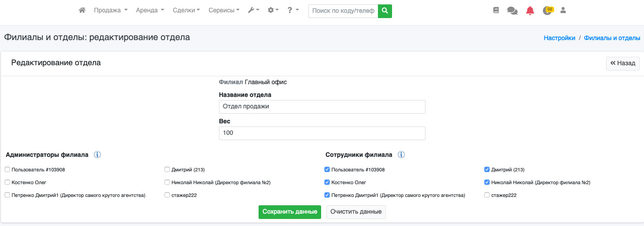The width and height of the screenshot is (644, 226).
Task: Follow the Настройки breadcrumb link
Action: pyautogui.click(x=559, y=38)
